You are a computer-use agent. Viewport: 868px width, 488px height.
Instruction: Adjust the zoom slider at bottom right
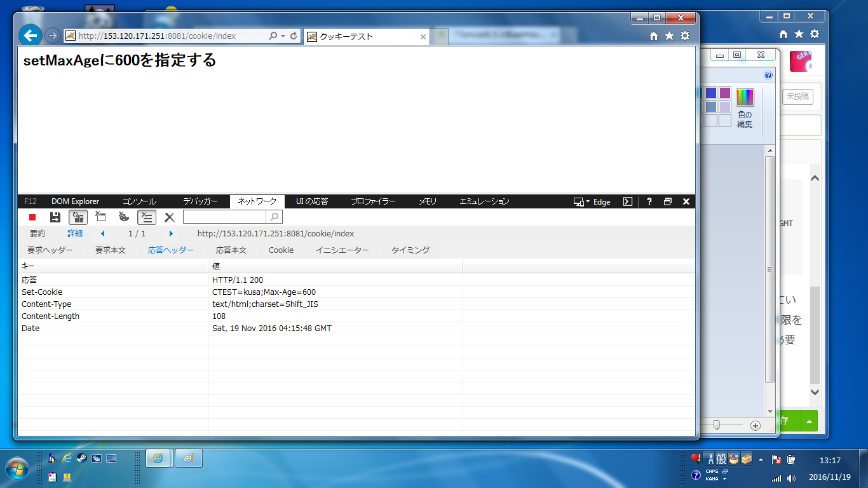click(718, 425)
